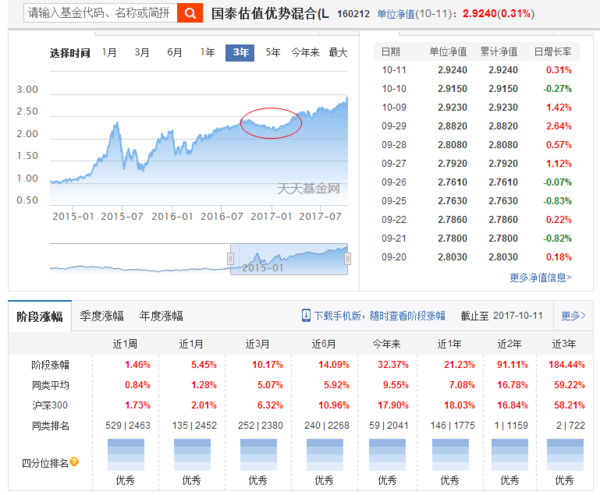Viewport: 600px width, 495px height.
Task: Select the 最大 time range
Action: [x=338, y=52]
